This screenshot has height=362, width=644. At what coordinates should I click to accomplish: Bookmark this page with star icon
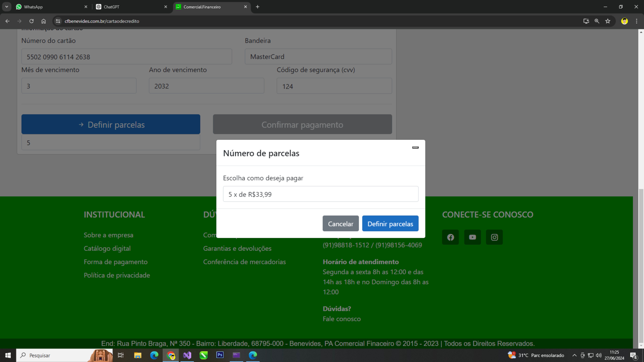click(x=608, y=21)
